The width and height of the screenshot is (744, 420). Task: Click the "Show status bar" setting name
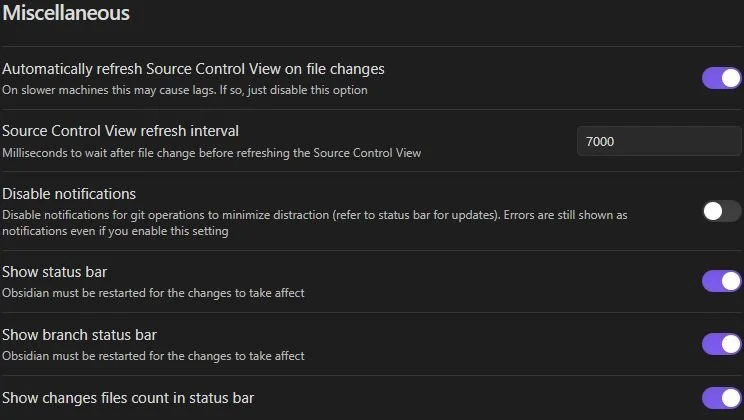(54, 272)
